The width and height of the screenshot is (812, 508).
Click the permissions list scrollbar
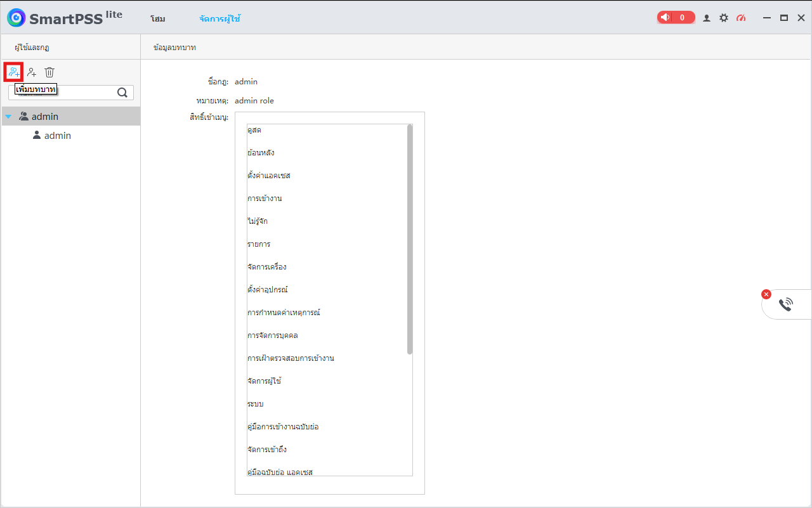click(410, 239)
